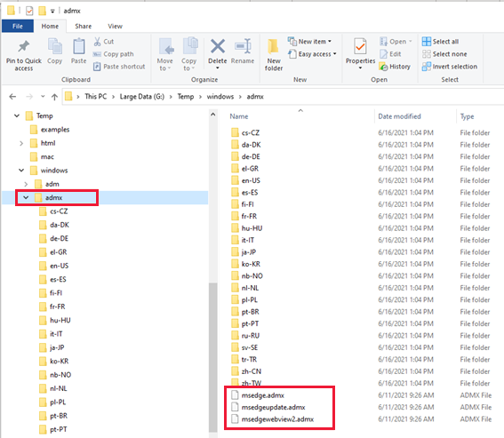Click Properties icon in quick access toolbar

click(x=29, y=11)
